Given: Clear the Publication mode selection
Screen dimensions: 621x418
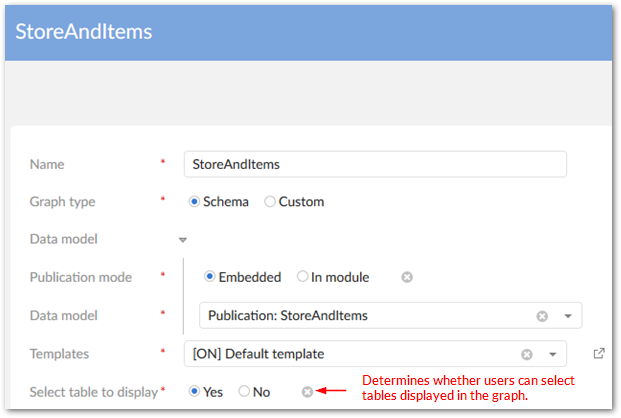Looking at the screenshot, I should pyautogui.click(x=407, y=277).
